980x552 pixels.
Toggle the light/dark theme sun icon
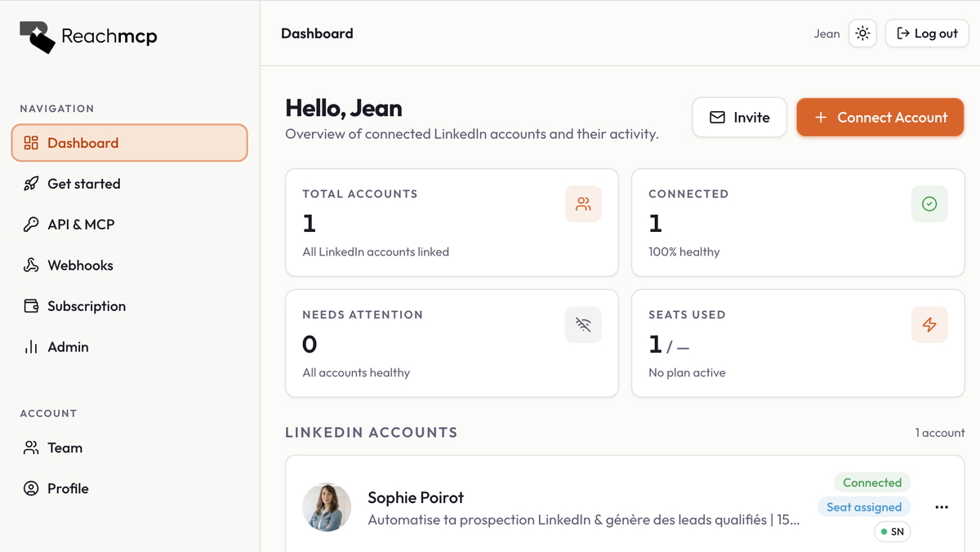tap(862, 33)
